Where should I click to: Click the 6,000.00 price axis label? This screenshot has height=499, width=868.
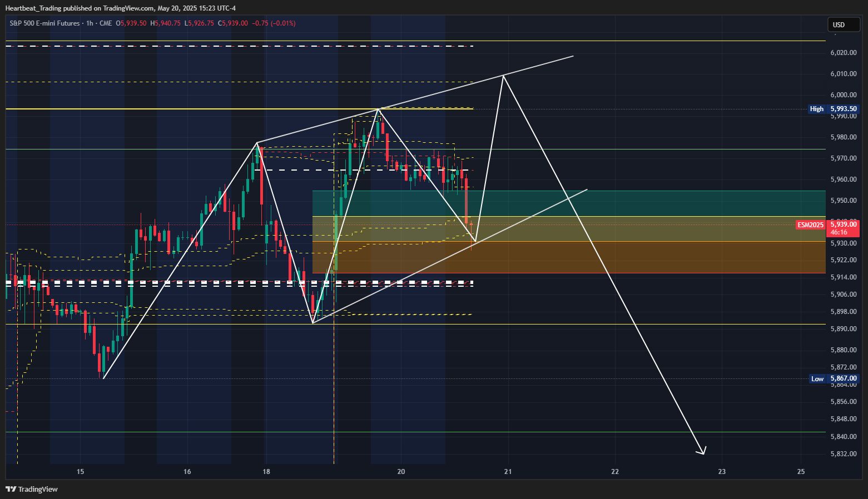[x=843, y=95]
